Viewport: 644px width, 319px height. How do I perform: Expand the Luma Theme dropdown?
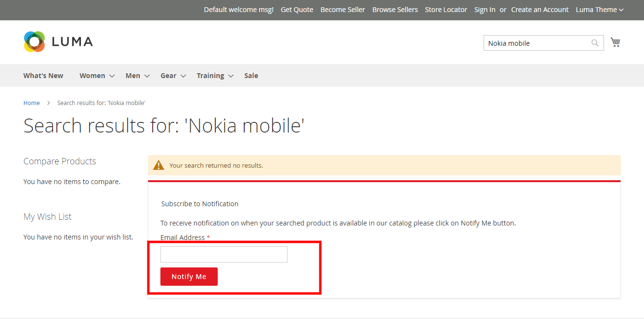(x=600, y=10)
